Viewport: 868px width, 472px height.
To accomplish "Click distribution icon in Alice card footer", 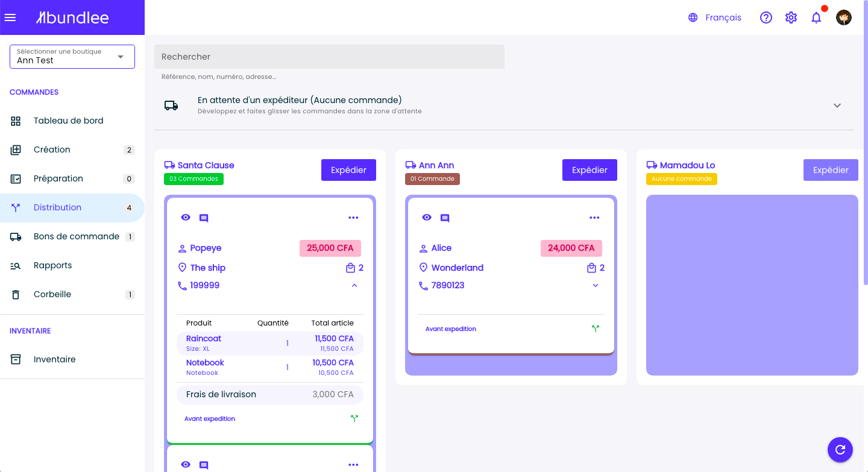I will point(596,329).
